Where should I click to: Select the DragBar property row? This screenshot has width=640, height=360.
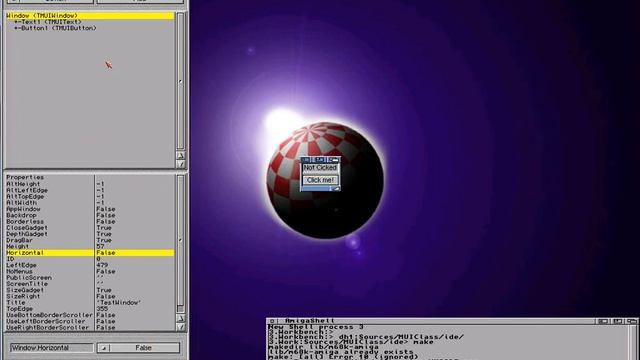(x=90, y=240)
